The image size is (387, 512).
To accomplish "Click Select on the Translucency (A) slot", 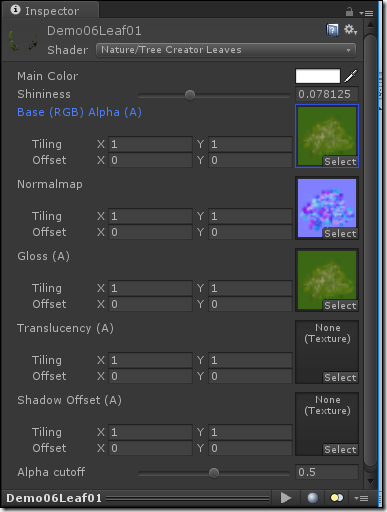I will [340, 378].
